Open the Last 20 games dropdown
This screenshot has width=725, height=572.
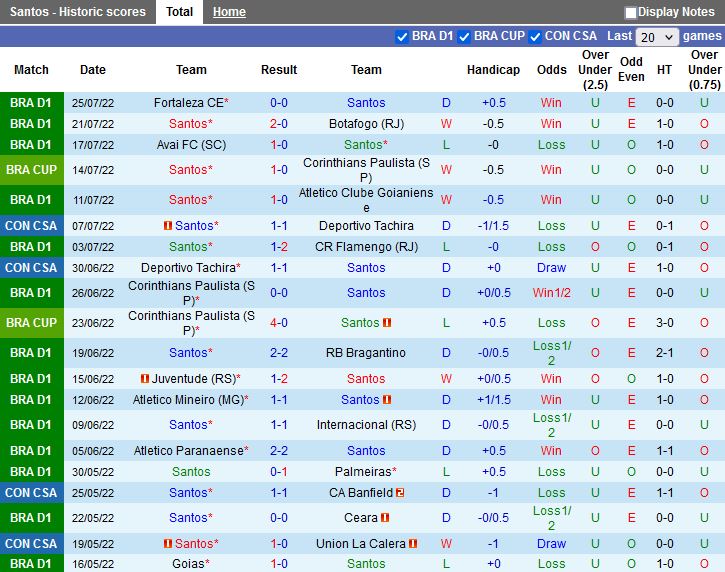657,37
